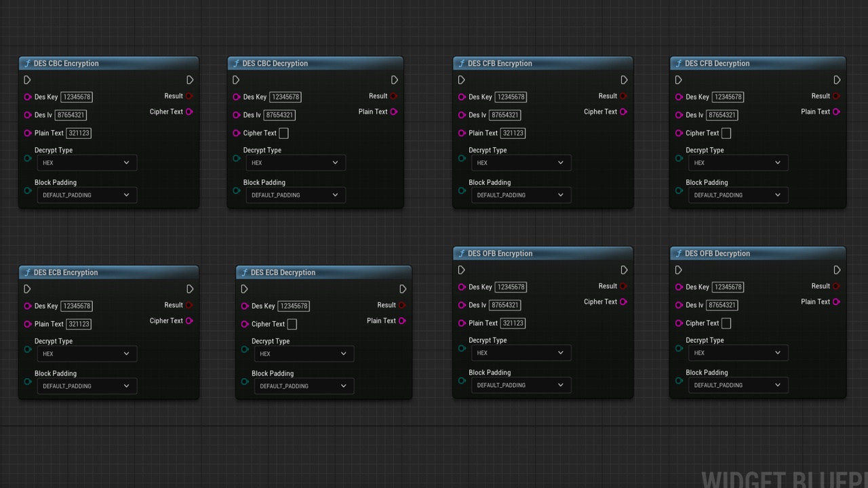The width and height of the screenshot is (868, 488).
Task: Click output exec pin of DES OFB Decryption
Action: coord(837,270)
